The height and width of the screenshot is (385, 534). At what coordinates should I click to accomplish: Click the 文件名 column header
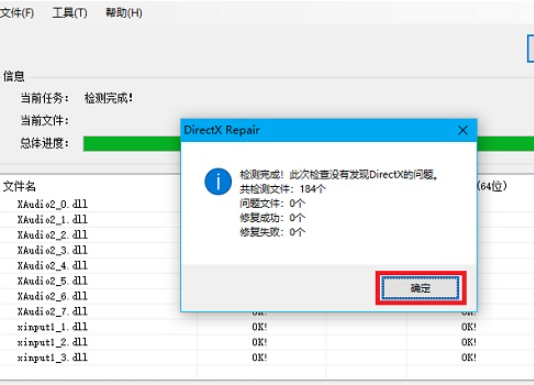[x=19, y=186]
